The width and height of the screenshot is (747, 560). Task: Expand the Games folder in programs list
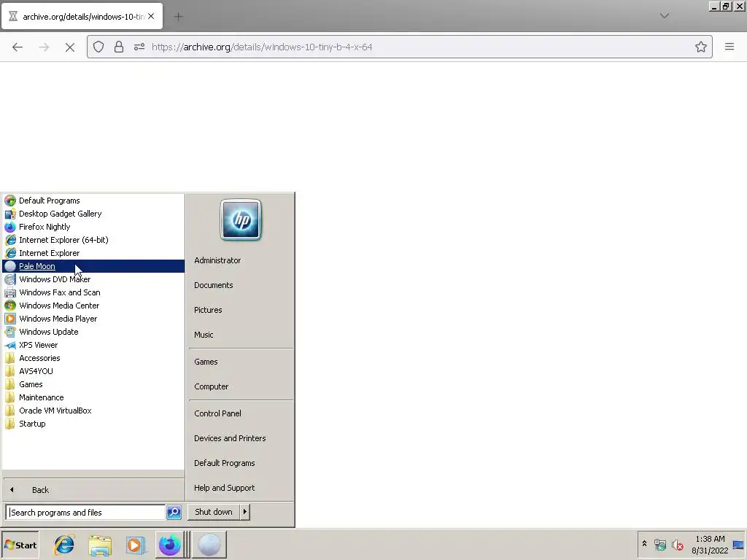tap(93, 384)
